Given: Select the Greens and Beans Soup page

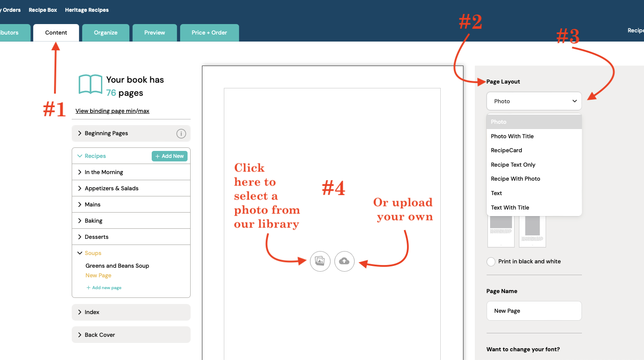Looking at the screenshot, I should [117, 266].
